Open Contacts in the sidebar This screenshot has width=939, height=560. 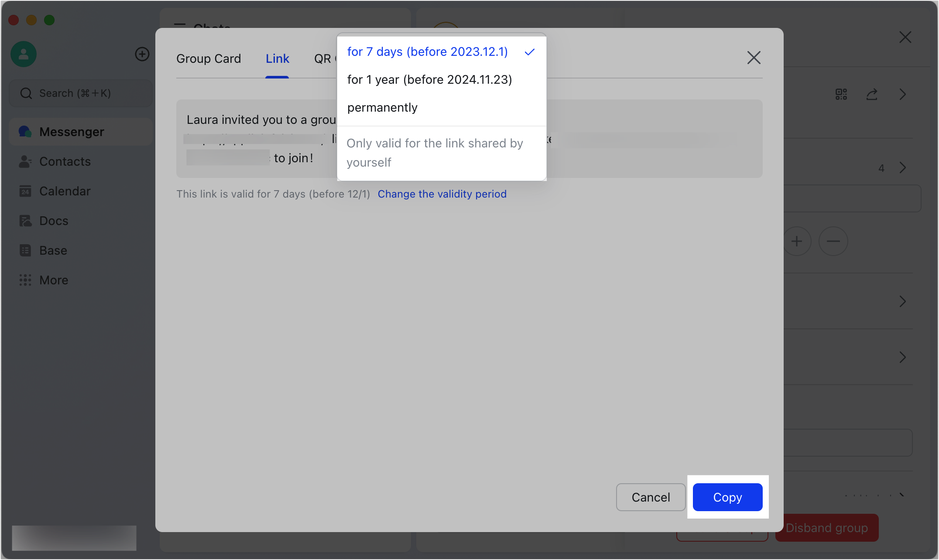(x=81, y=161)
